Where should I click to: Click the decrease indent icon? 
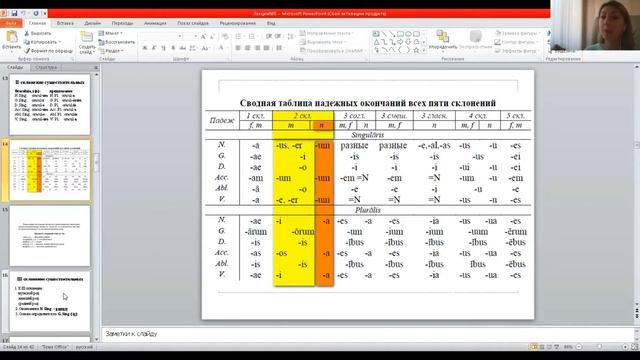click(269, 37)
